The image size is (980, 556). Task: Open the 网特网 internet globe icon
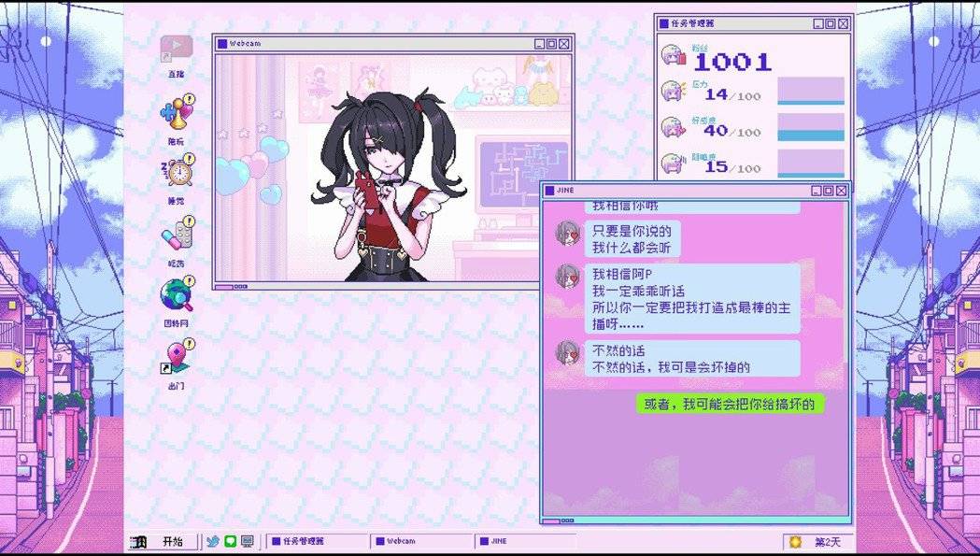(178, 294)
